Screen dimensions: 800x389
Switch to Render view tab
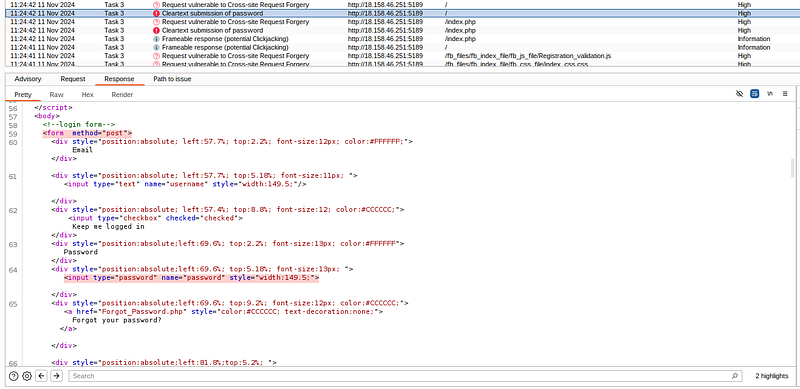click(122, 95)
